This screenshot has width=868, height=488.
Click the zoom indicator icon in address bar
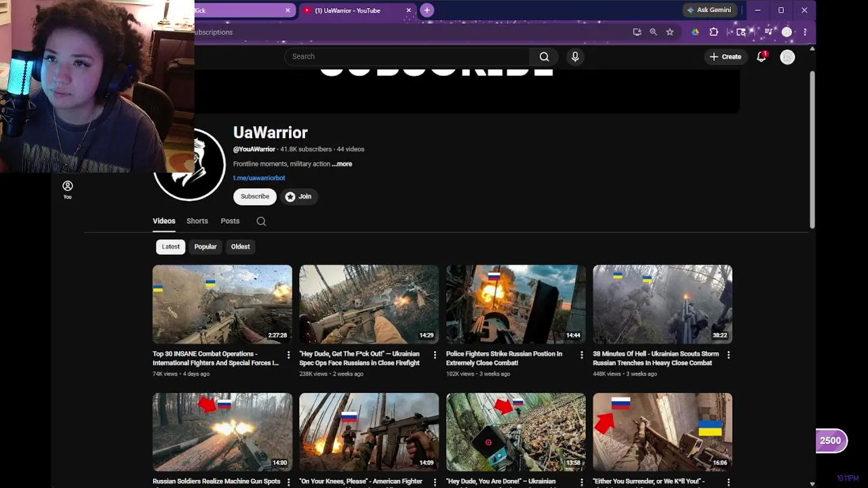653,32
